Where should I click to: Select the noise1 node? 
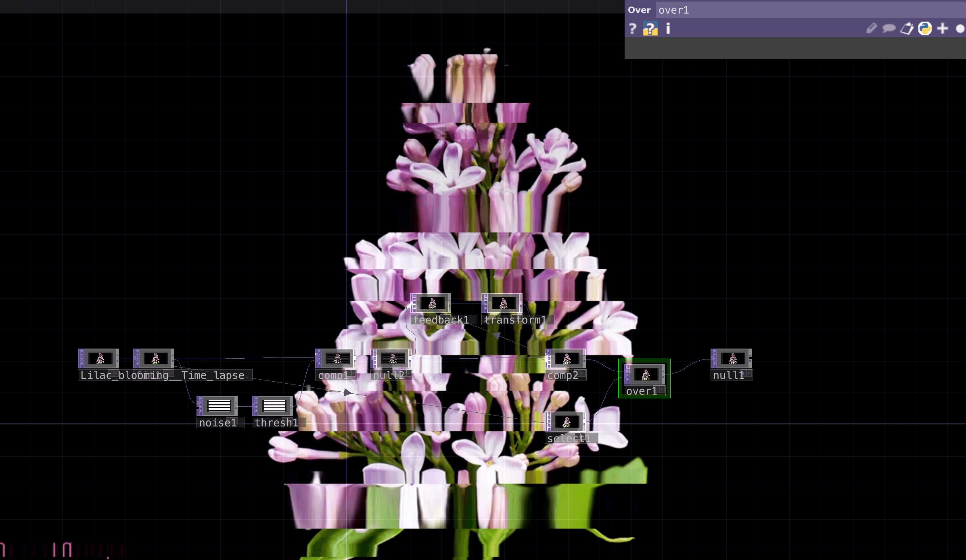click(219, 405)
